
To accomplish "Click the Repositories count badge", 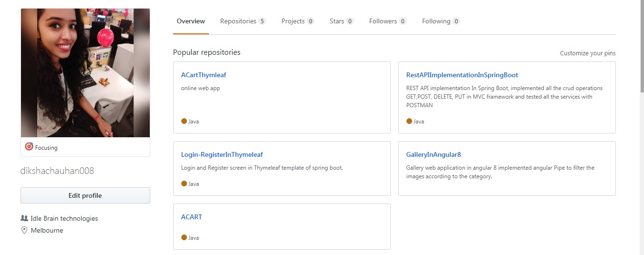I will coord(262,21).
